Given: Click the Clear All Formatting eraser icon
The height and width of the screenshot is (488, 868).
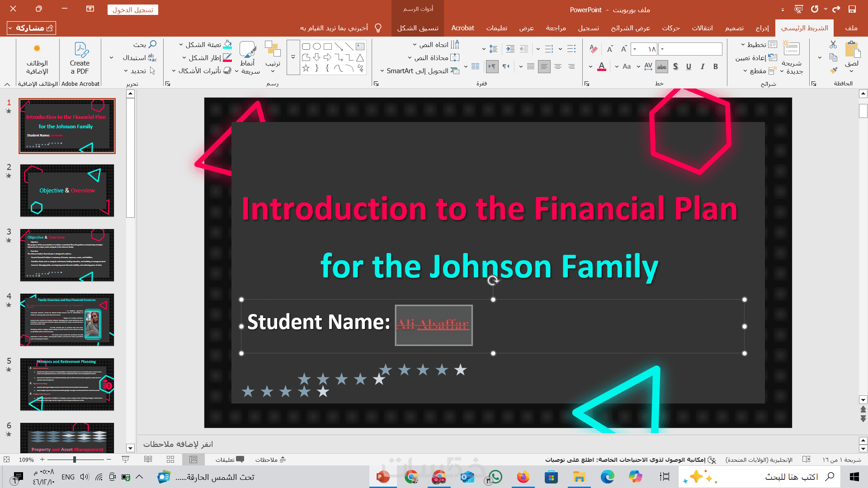Looking at the screenshot, I should (x=594, y=49).
